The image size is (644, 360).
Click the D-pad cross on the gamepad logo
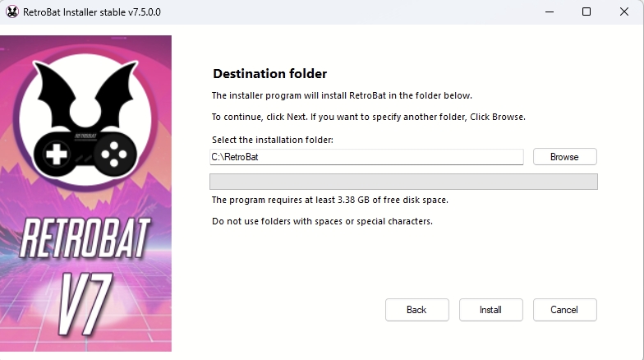55,154
